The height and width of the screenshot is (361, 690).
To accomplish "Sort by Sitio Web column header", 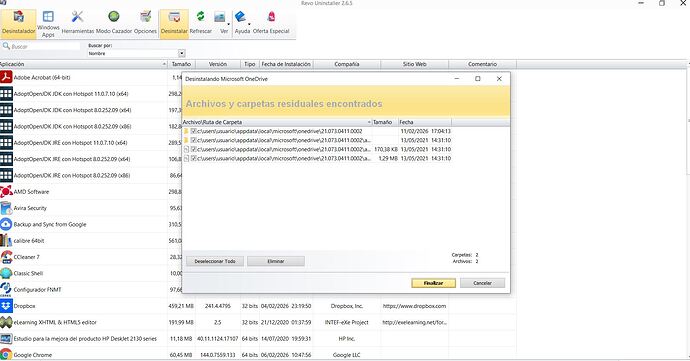I will point(415,64).
